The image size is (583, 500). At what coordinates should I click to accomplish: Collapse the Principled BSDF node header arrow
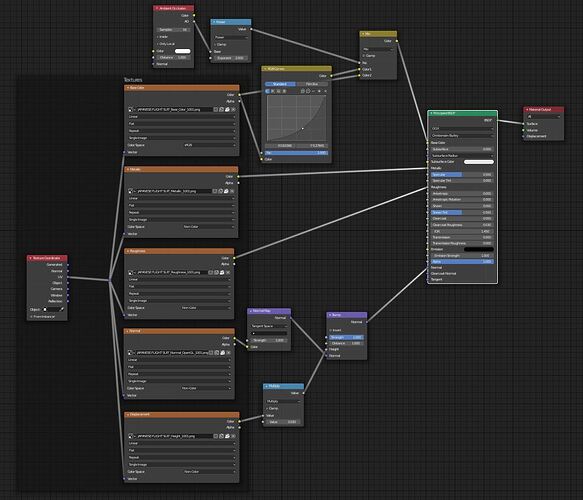click(x=431, y=113)
